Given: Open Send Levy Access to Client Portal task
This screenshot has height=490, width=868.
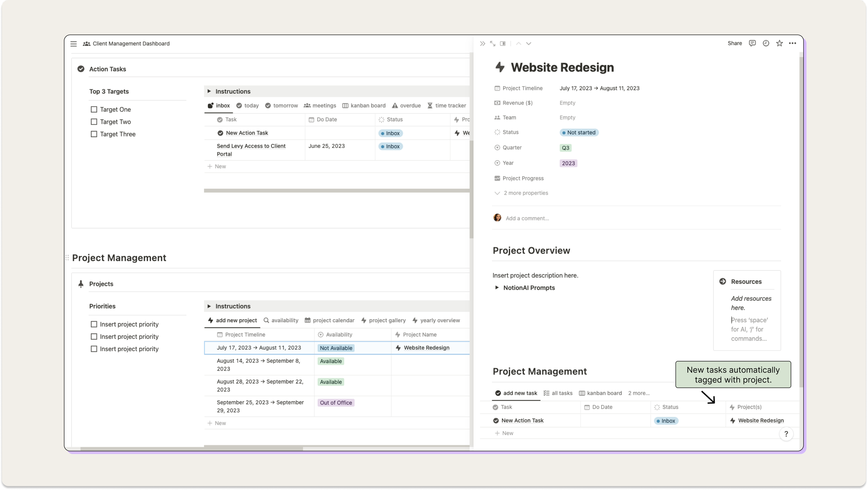Looking at the screenshot, I should [251, 150].
